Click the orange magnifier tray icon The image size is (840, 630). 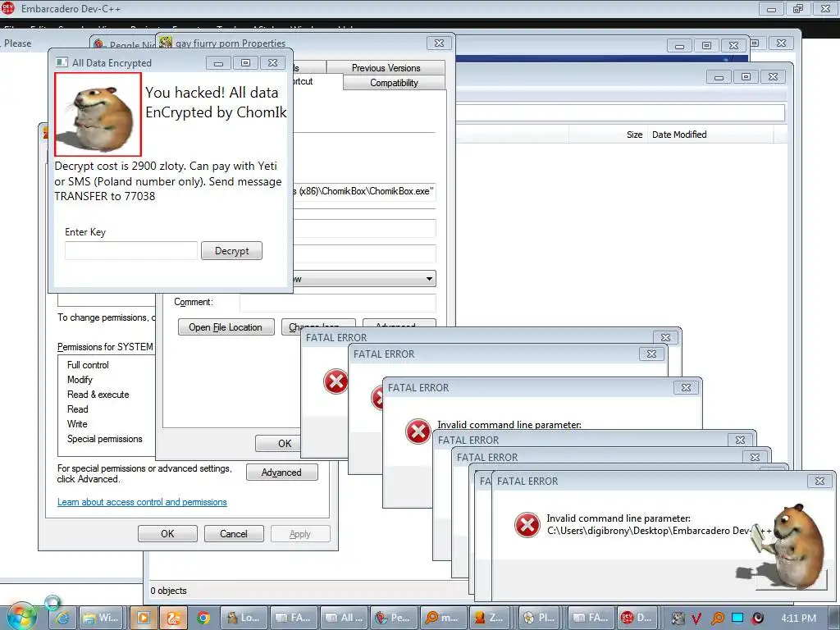tap(717, 619)
